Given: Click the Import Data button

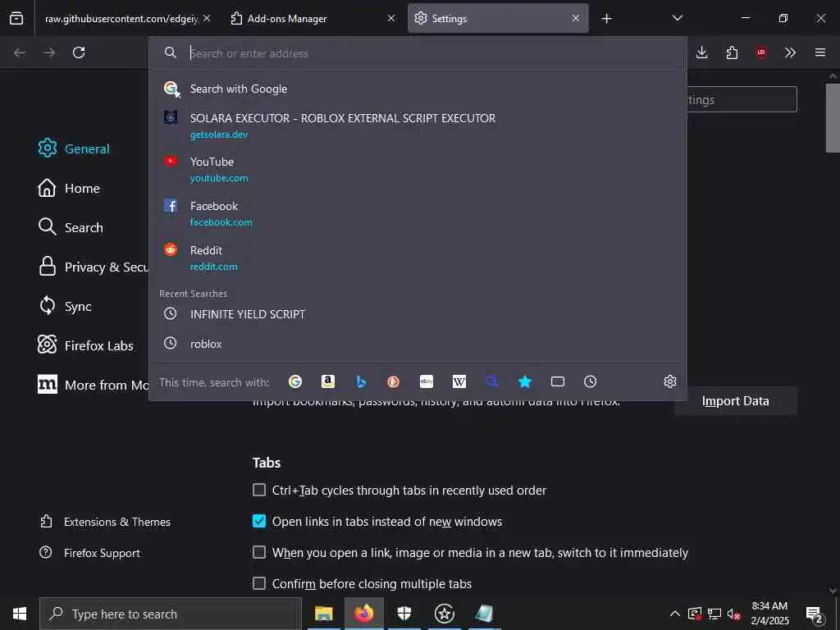Looking at the screenshot, I should coord(736,400).
